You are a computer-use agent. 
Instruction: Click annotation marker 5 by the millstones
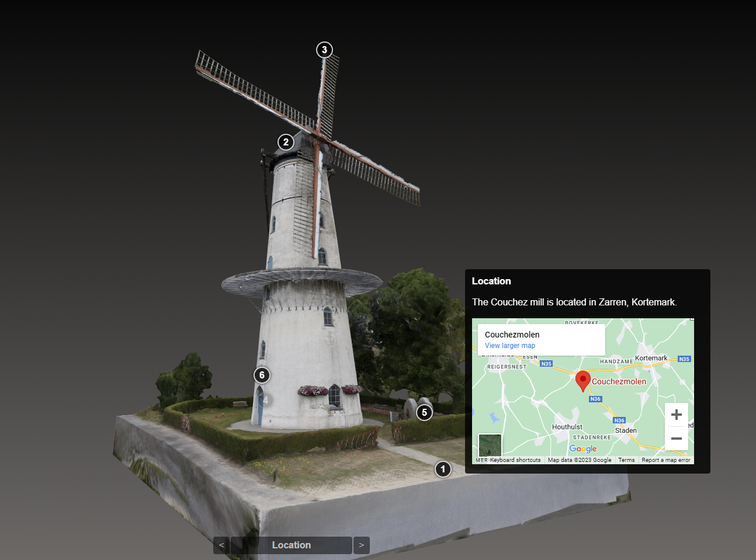point(425,412)
